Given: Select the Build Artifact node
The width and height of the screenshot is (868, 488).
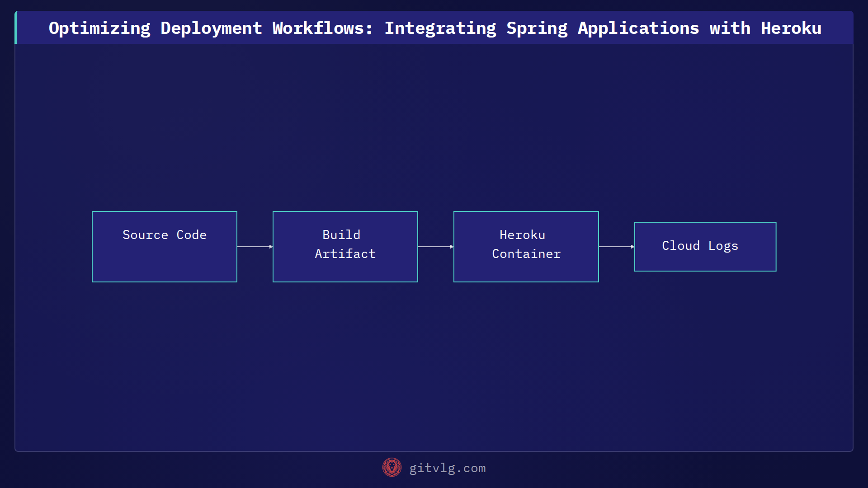Looking at the screenshot, I should (x=345, y=247).
